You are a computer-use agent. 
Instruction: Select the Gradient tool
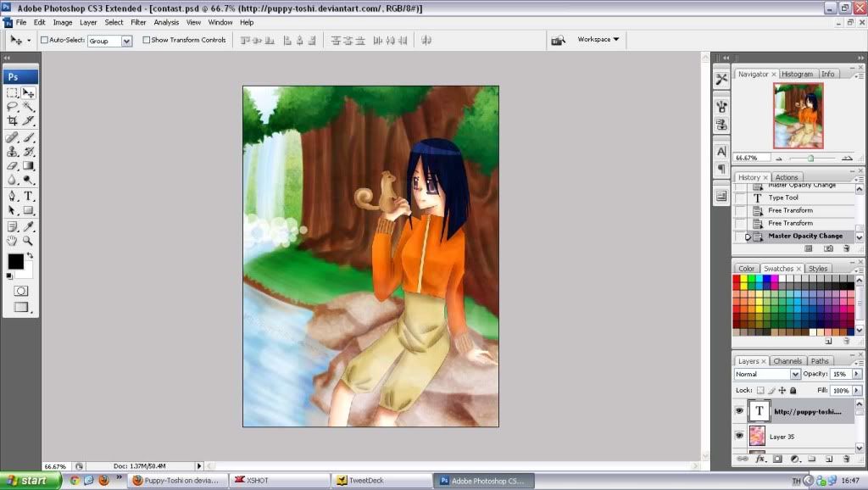[x=28, y=165]
